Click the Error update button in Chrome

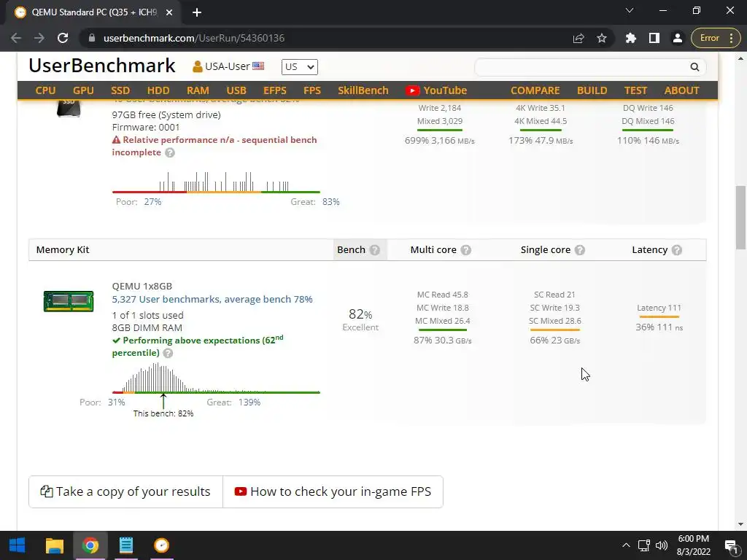pos(716,38)
